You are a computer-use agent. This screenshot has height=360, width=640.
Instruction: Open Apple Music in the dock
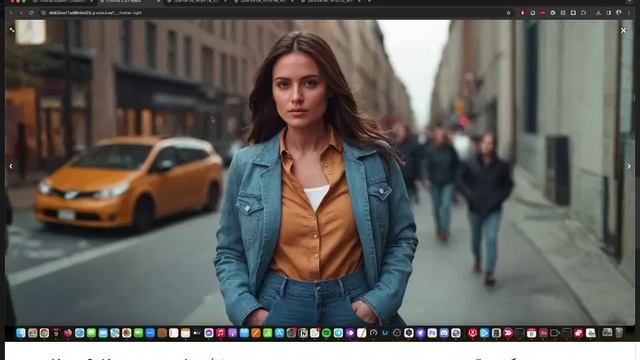pyautogui.click(x=220, y=333)
